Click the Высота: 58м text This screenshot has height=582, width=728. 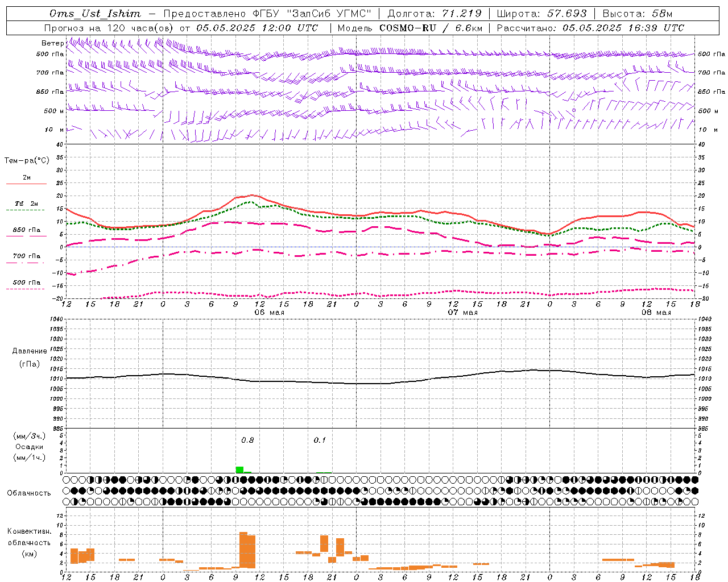(x=637, y=14)
